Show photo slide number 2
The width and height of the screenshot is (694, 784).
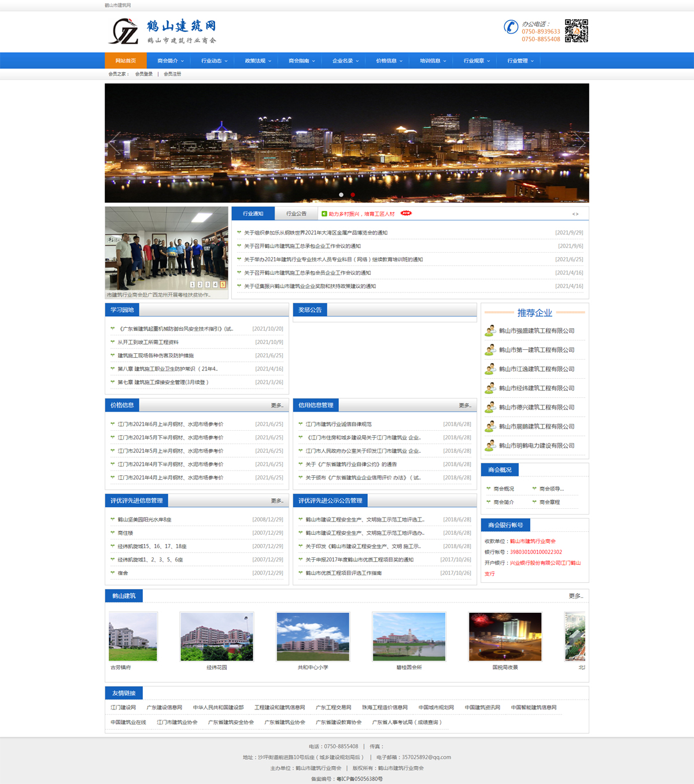pos(200,284)
